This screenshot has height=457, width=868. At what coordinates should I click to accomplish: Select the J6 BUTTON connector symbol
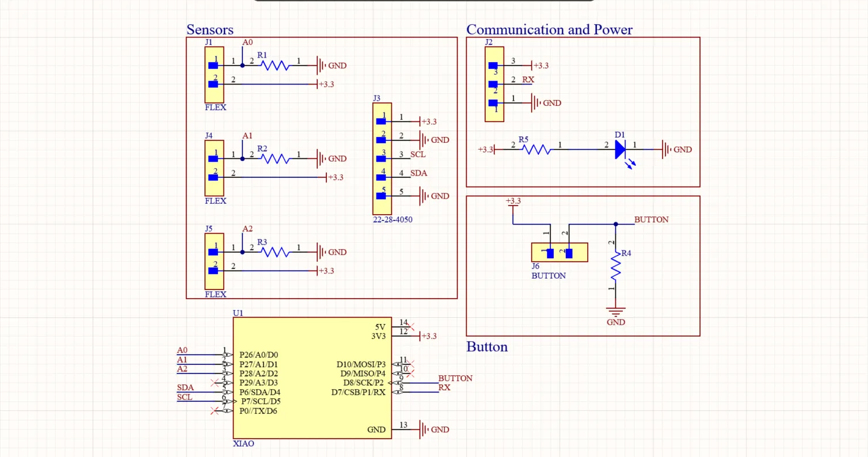[559, 252]
